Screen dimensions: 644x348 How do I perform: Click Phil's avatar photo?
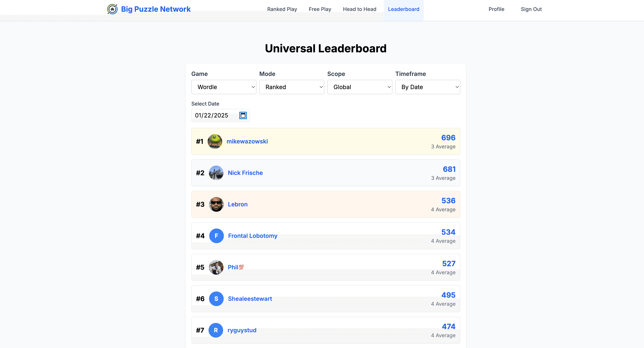tap(216, 267)
